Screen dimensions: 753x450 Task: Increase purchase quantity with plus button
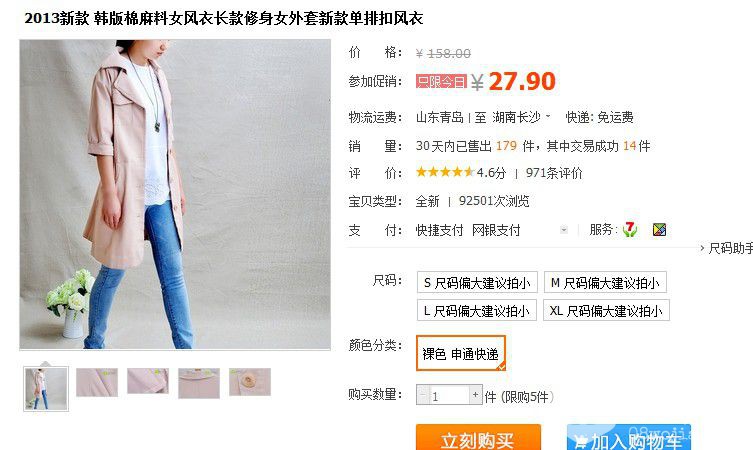(475, 395)
